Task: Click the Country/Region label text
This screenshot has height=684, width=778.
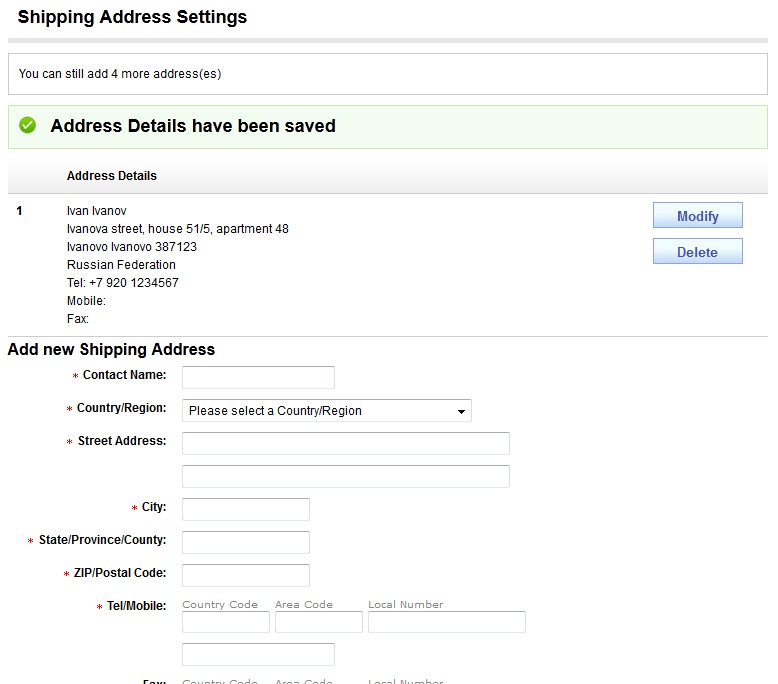Action: coord(121,409)
